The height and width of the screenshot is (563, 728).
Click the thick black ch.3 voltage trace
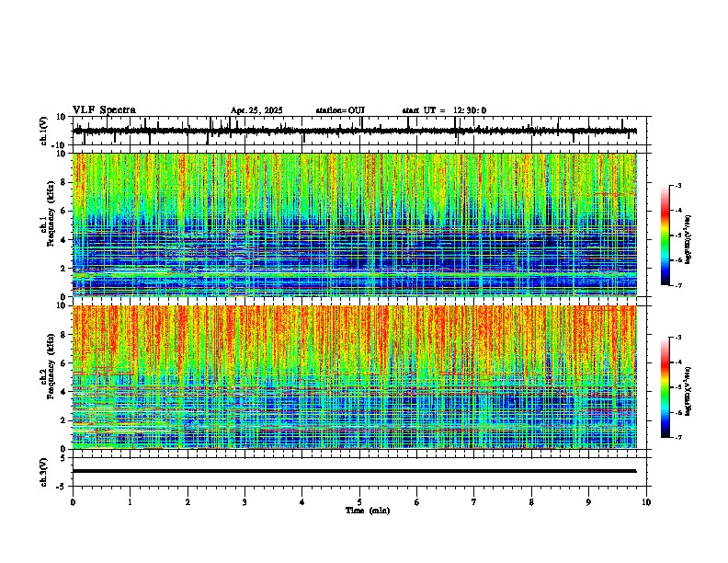pyautogui.click(x=355, y=471)
